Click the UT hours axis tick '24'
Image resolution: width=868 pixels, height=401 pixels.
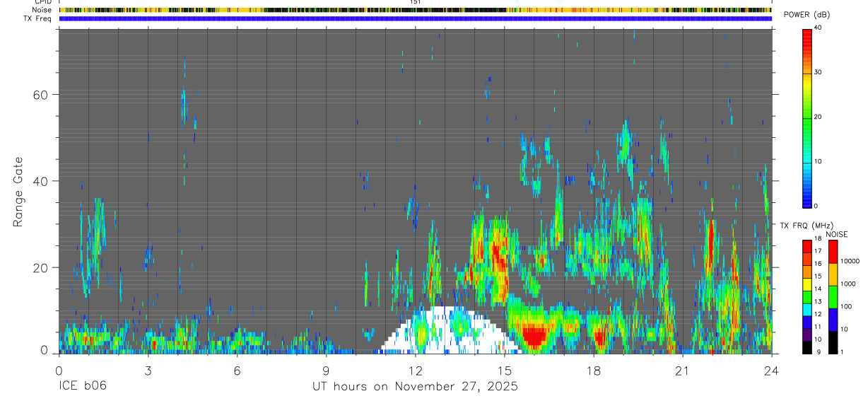pos(772,370)
